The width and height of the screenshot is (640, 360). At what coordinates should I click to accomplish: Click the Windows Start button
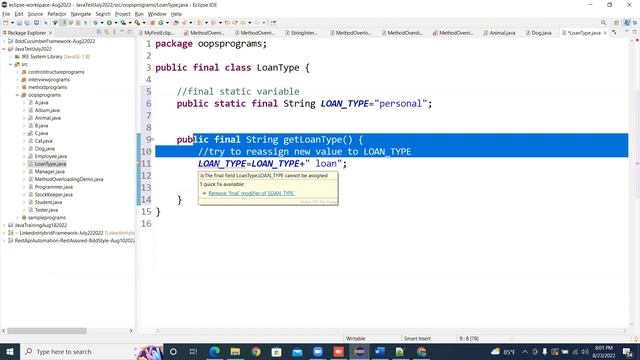[x=9, y=351]
